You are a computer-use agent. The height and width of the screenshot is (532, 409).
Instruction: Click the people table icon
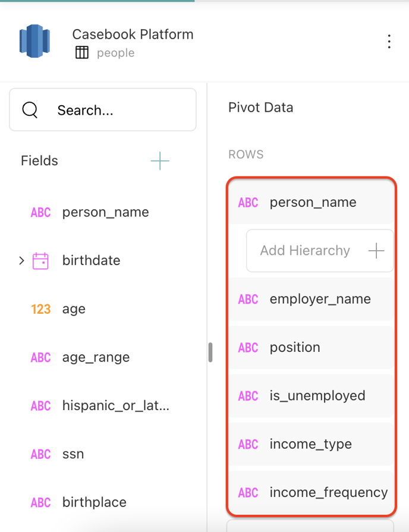click(82, 53)
